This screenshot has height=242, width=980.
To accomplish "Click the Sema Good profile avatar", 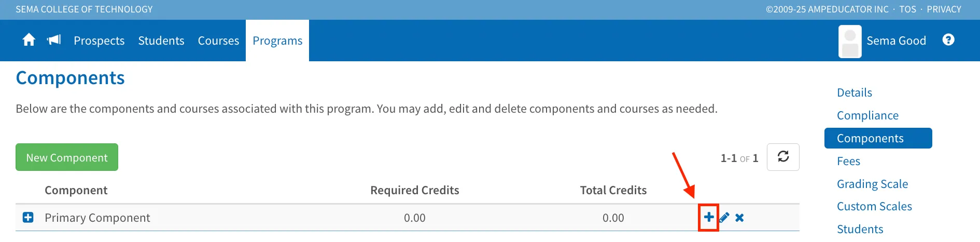I will (850, 41).
